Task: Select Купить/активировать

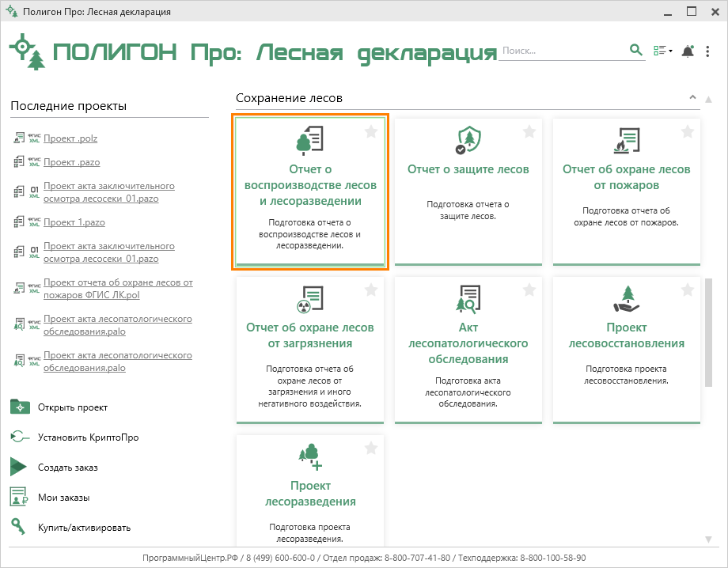Action: tap(84, 528)
